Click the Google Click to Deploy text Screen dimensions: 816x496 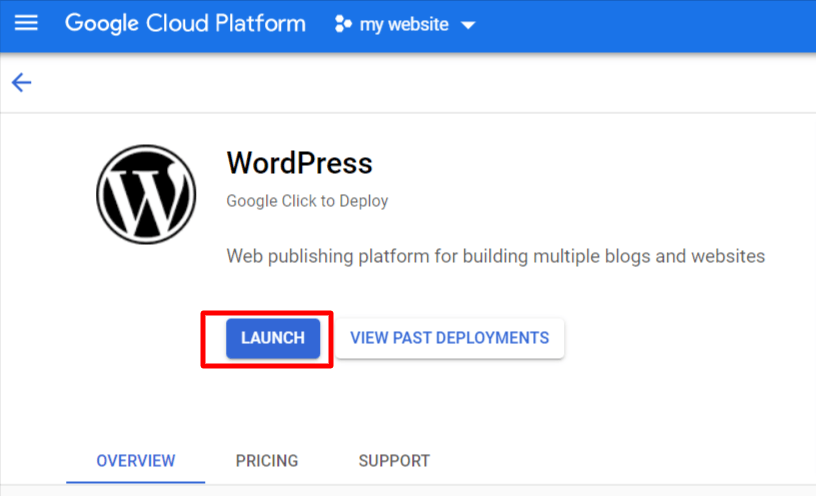pyautogui.click(x=307, y=201)
